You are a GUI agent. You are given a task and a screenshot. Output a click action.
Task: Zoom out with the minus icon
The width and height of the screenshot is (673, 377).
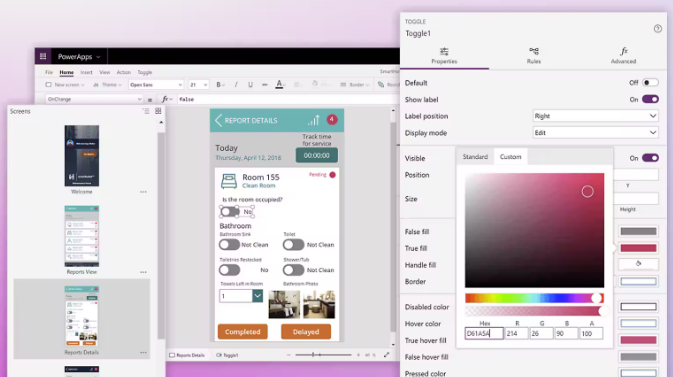click(288, 355)
